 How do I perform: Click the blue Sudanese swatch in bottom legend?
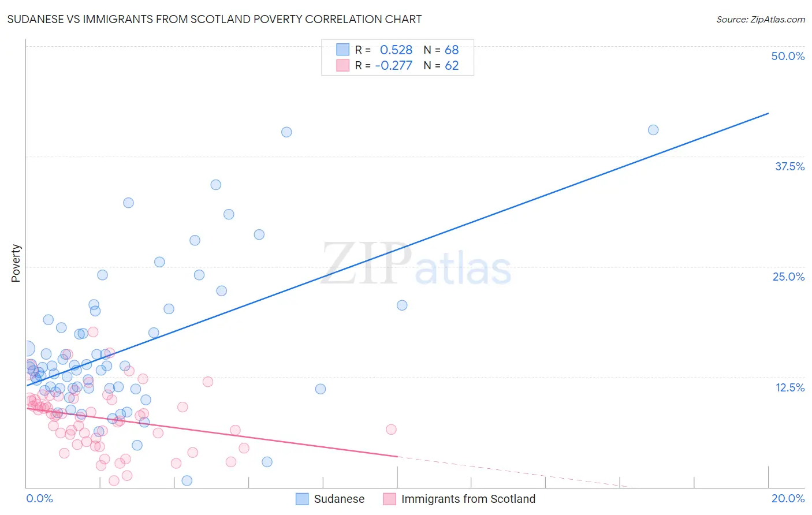[x=302, y=499]
